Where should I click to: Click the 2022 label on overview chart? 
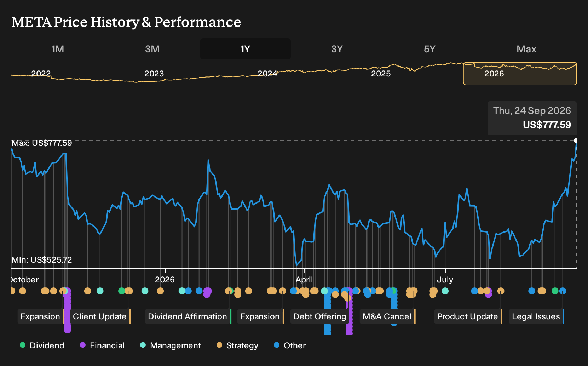41,74
